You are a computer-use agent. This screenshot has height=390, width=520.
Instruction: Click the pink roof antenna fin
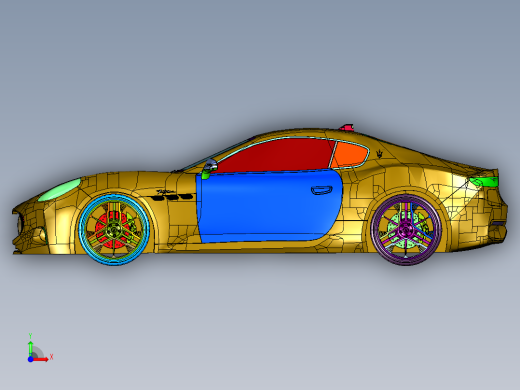pyautogui.click(x=346, y=127)
